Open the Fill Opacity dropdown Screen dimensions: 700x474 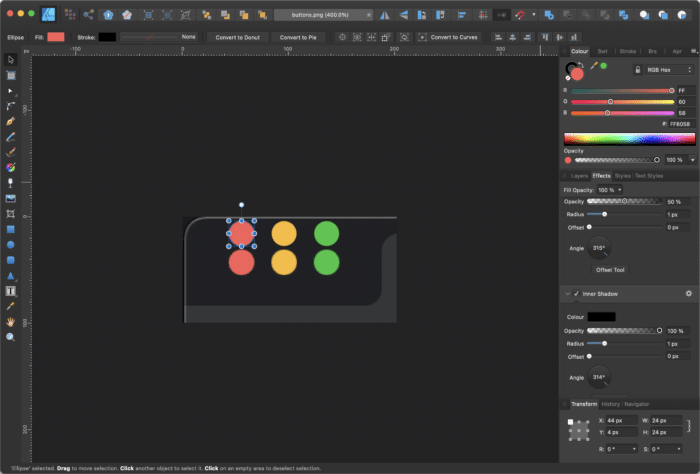tap(610, 190)
